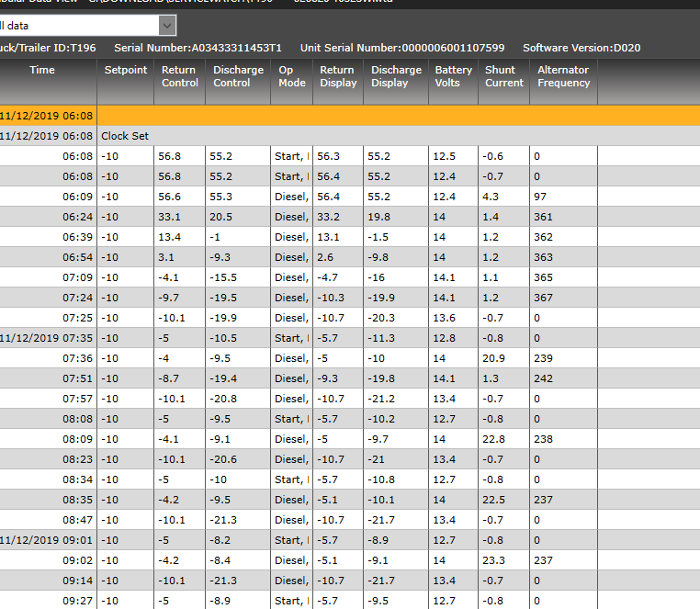Click Alternator Frequency value 242
The height and width of the screenshot is (609, 700).
543,378
